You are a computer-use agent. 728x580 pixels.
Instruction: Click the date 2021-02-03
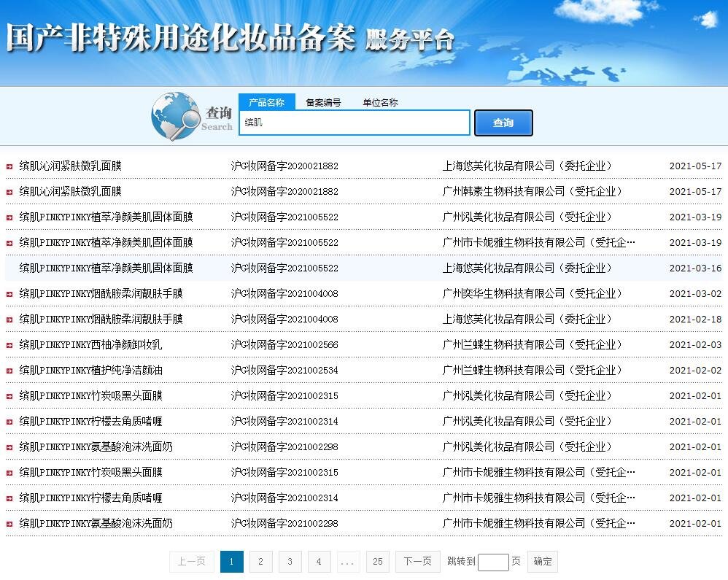[x=695, y=344]
